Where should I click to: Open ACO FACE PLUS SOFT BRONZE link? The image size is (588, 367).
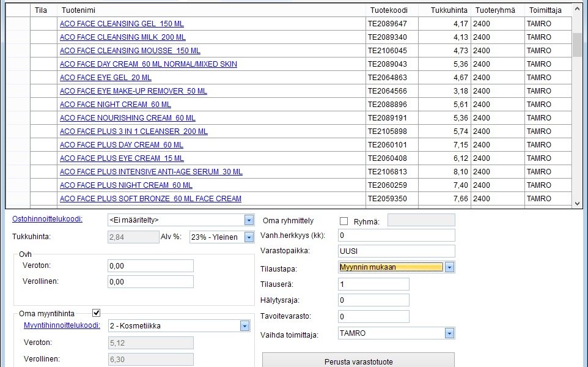(x=150, y=199)
